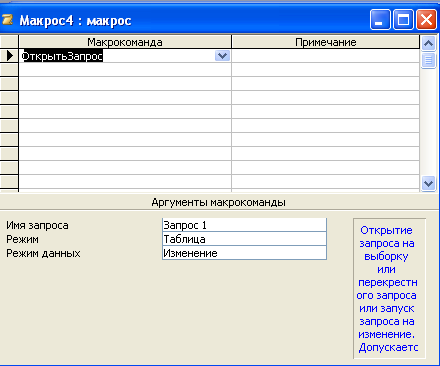Edit the Имя запроса field with Запрос 1

244,225
